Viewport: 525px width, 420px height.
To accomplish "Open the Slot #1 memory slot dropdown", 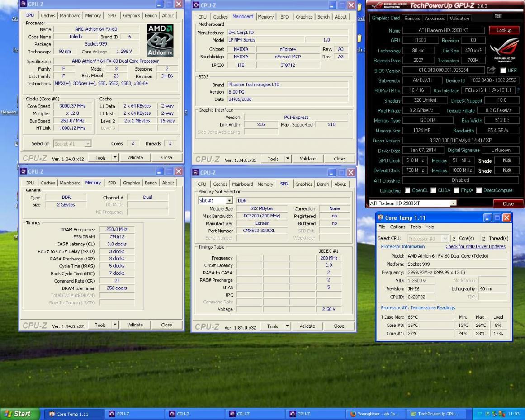I will click(215, 200).
